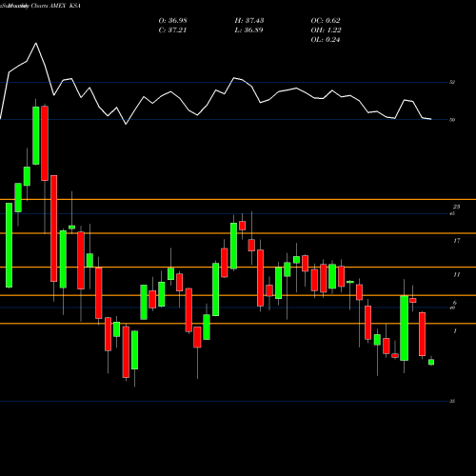This screenshot has width=476, height=476.
Task: Select the 'OH: 1.22' reading
Action: click(326, 30)
